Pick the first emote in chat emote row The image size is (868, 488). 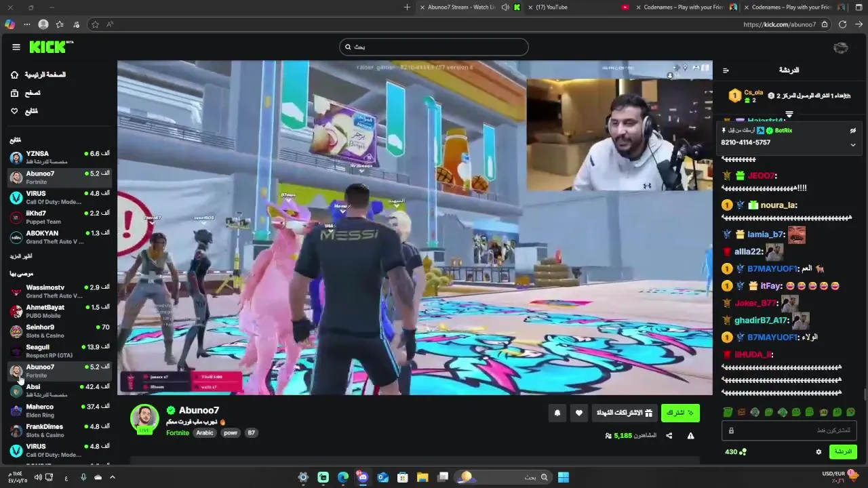(728, 412)
